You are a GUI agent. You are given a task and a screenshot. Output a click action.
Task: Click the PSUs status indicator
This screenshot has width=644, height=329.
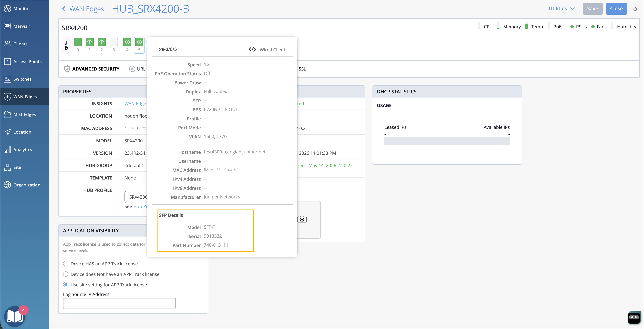[578, 26]
